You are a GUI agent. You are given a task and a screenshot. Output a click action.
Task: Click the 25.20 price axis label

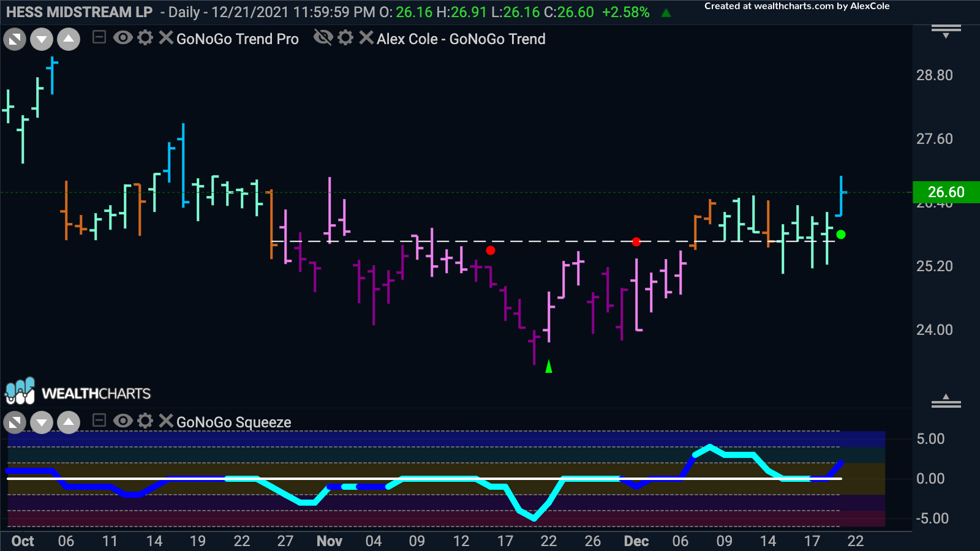coord(935,266)
